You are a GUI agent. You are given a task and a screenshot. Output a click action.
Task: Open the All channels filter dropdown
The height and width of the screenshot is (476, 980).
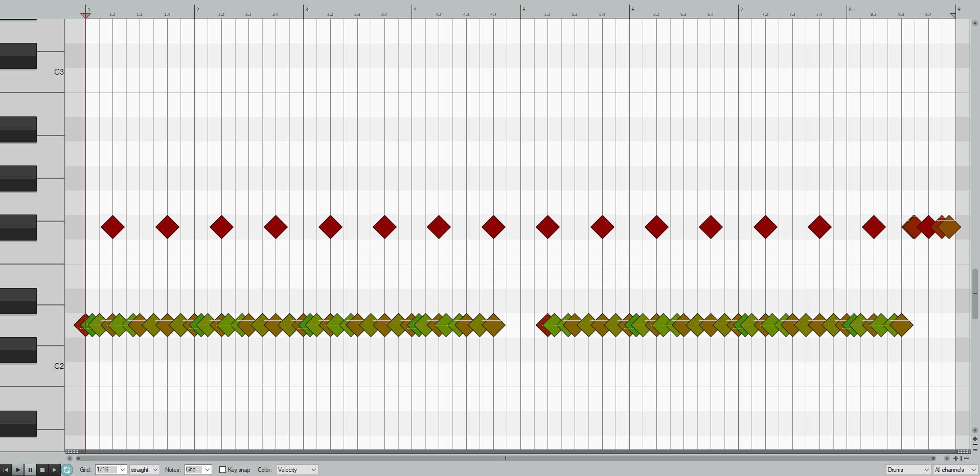click(x=955, y=470)
